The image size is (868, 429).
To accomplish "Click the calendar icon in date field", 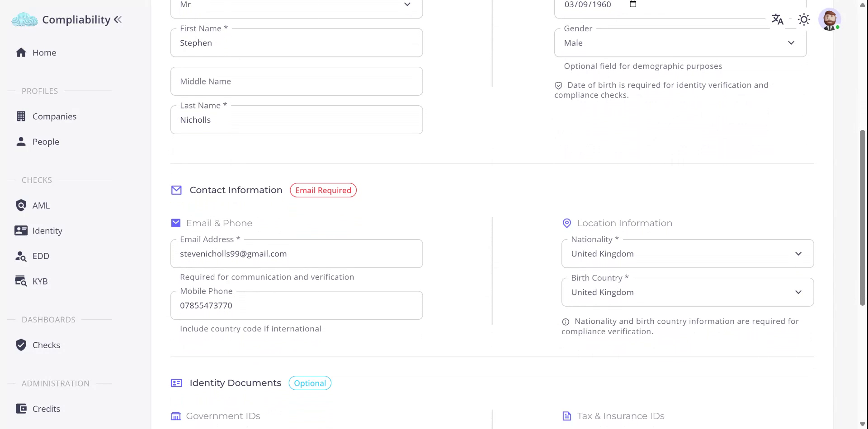I will [633, 5].
